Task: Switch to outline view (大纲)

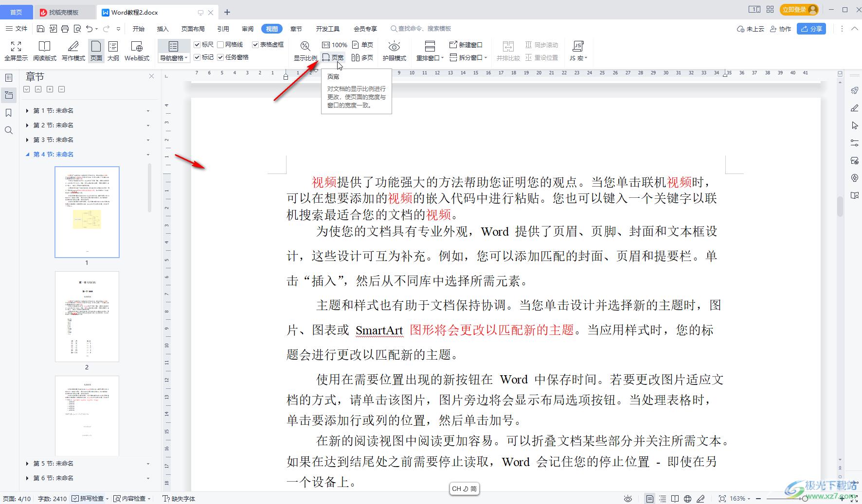Action: (113, 51)
